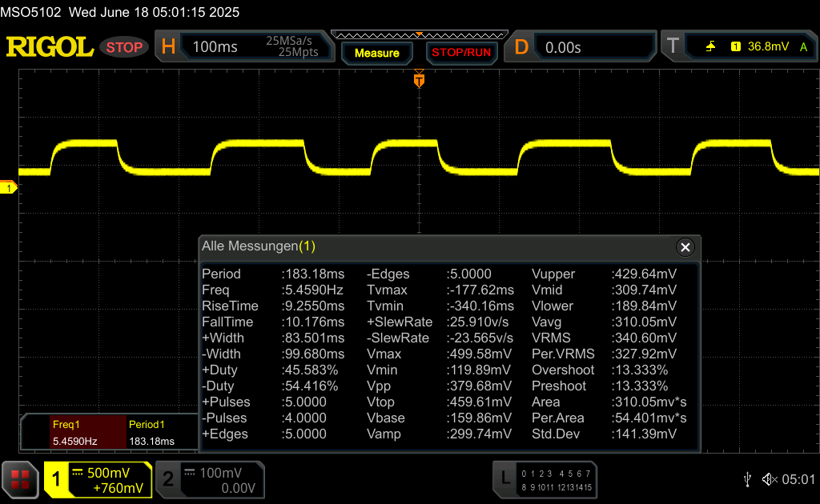This screenshot has height=504, width=820.
Task: Toggle channel 2 on or off
Action: [x=168, y=479]
